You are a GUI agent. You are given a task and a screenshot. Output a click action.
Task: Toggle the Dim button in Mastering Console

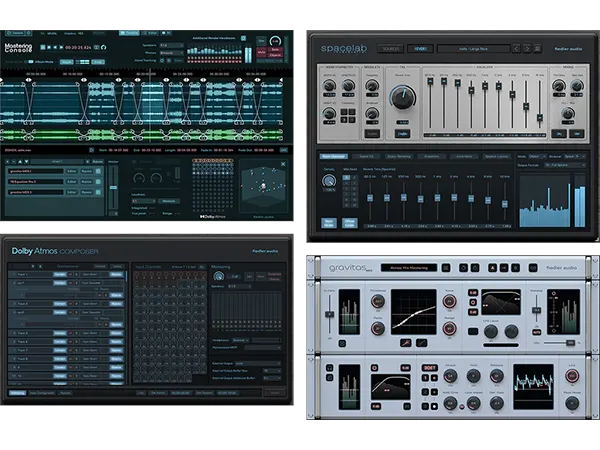(x=261, y=41)
